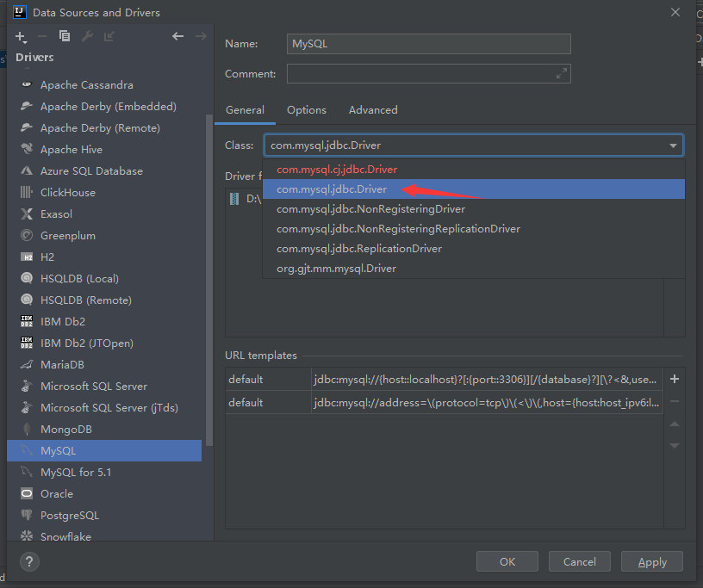Choose com.mysql.jdbc.ReplicationDriver option
The width and height of the screenshot is (703, 588).
(x=474, y=248)
